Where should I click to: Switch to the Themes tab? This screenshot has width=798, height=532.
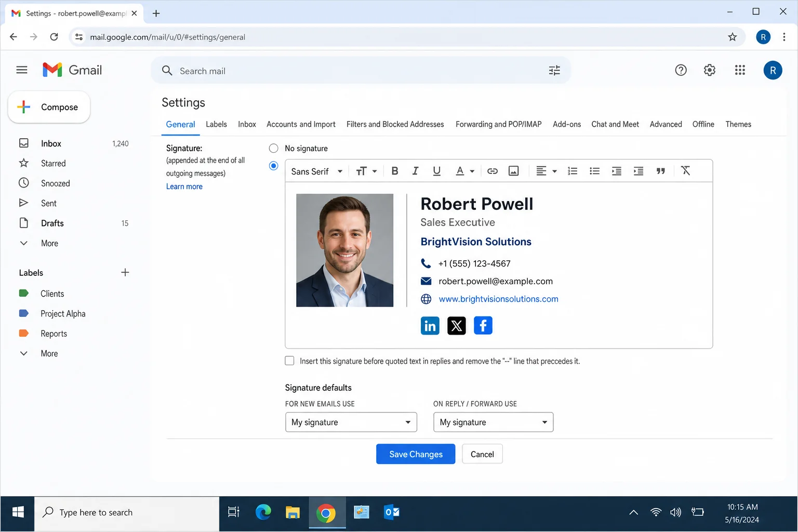pos(738,124)
